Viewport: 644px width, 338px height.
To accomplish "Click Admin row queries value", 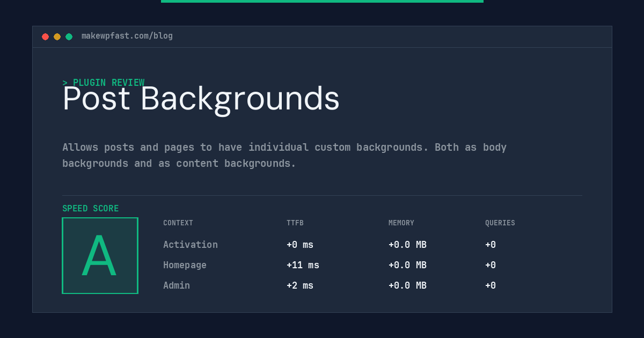I will click(491, 285).
